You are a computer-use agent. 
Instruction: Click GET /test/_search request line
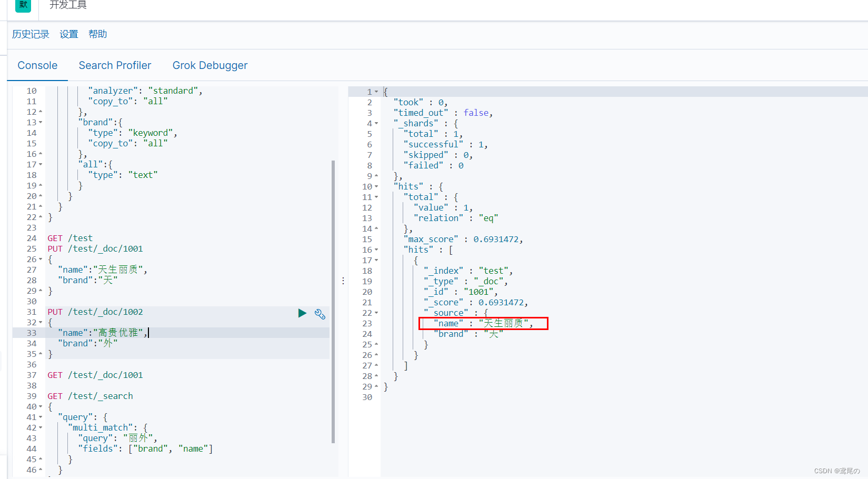[x=90, y=396]
